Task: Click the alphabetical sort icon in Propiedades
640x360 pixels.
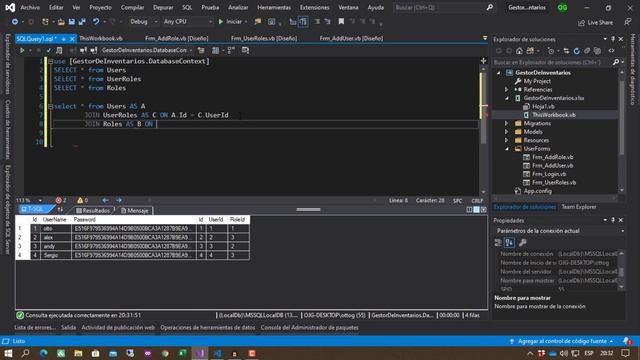Action: click(x=509, y=243)
